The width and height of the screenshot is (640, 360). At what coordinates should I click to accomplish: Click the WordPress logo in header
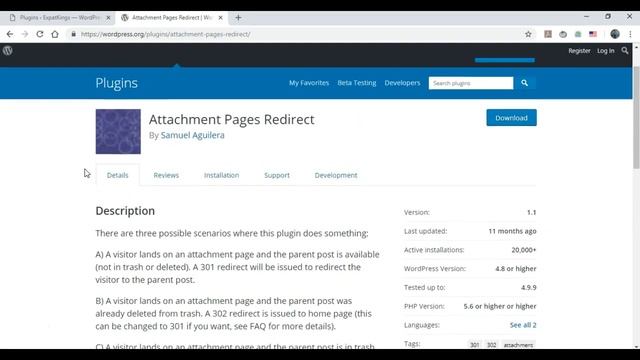[7, 51]
